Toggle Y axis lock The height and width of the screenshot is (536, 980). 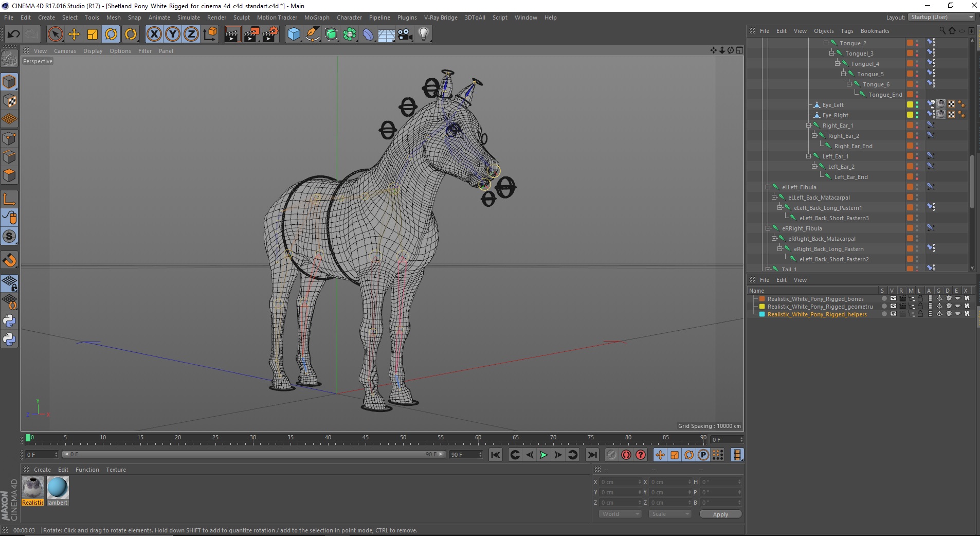tap(173, 34)
